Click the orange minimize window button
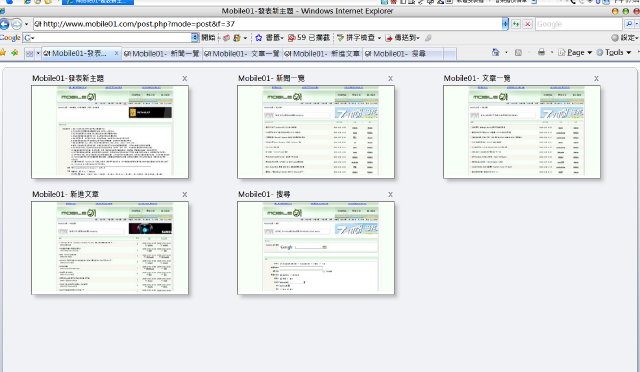The image size is (640, 372). [x=615, y=11]
